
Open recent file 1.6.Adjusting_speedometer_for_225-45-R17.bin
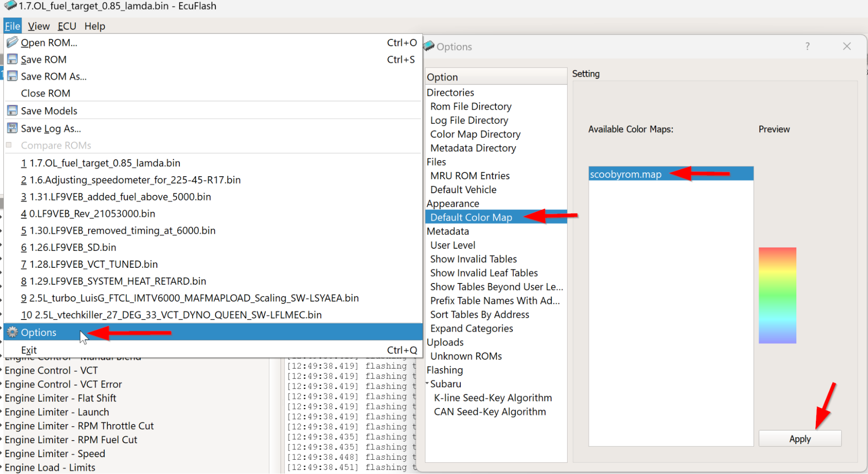tap(213, 180)
